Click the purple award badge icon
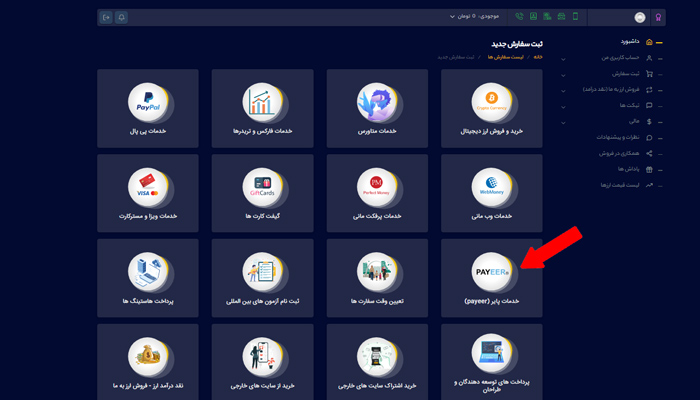The height and width of the screenshot is (400, 700). tap(658, 17)
